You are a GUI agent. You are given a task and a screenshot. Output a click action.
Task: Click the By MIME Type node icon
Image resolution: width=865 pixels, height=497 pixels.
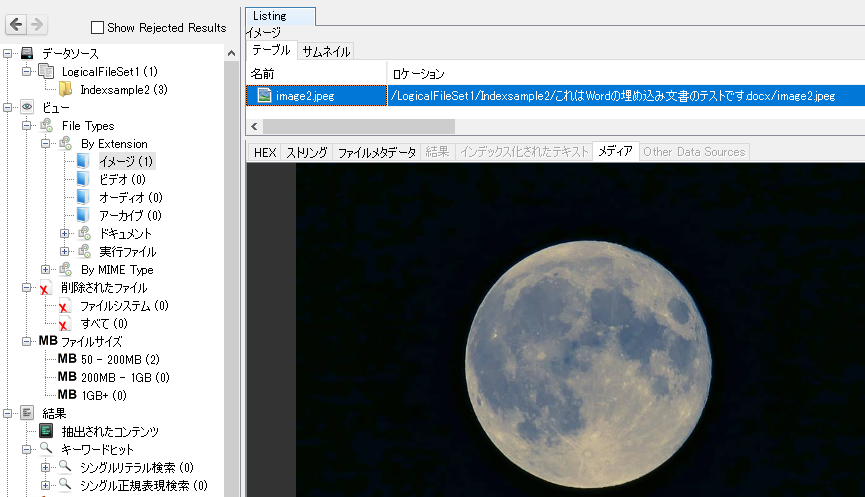click(x=66, y=269)
